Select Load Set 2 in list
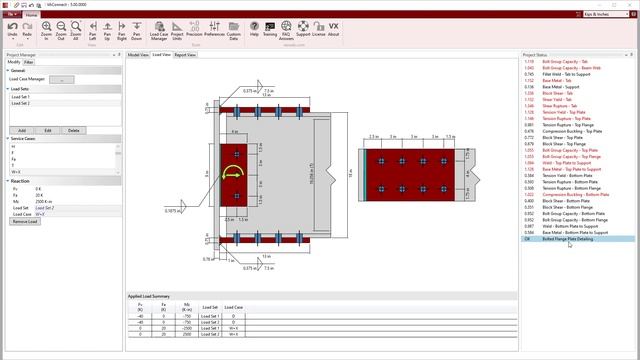 click(65, 103)
